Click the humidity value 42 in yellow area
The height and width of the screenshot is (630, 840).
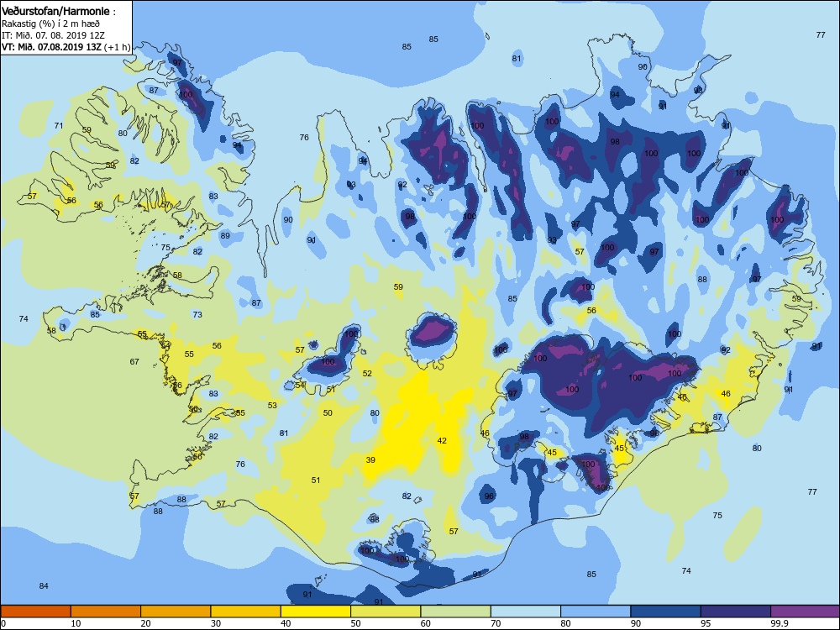click(442, 441)
